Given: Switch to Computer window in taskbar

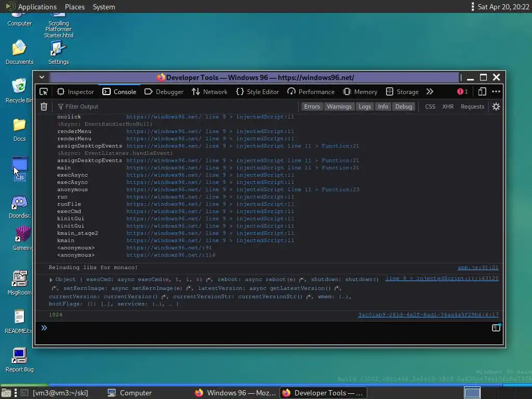Looking at the screenshot, I should (x=129, y=393).
